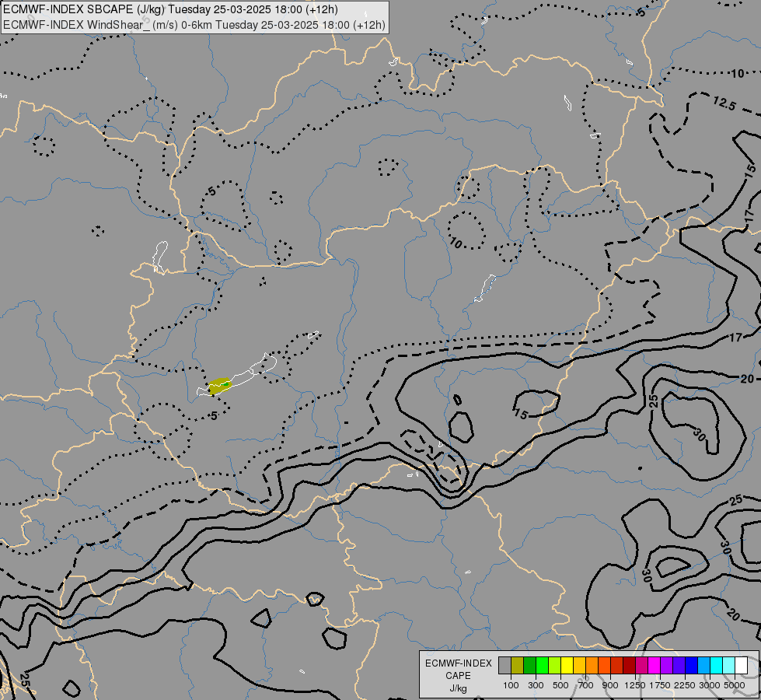
Task: Click the legend value 300
Action: (536, 685)
